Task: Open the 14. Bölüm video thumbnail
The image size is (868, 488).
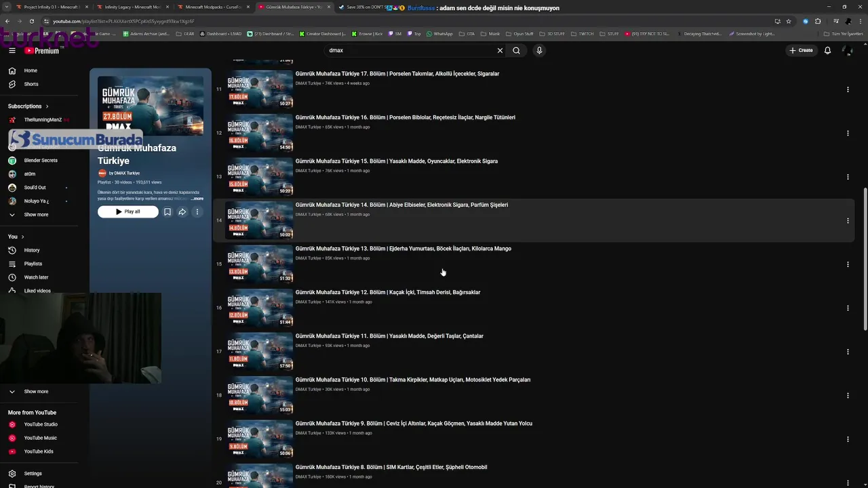Action: pyautogui.click(x=259, y=220)
